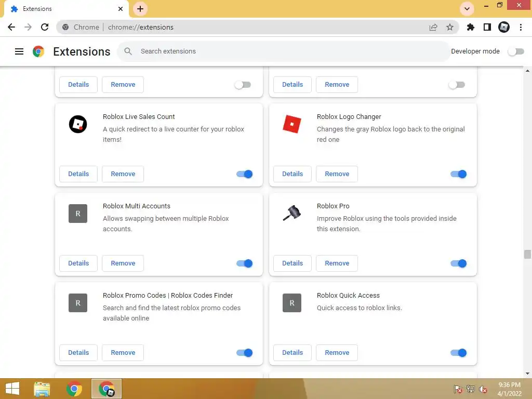Click the site info icon before Chrome label
The height and width of the screenshot is (399, 532).
pos(65,27)
